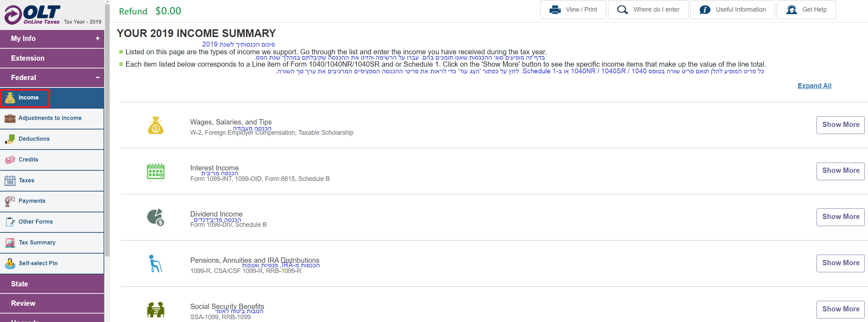Click the Interest Income title
Image resolution: width=868 pixels, height=322 pixels.
214,168
